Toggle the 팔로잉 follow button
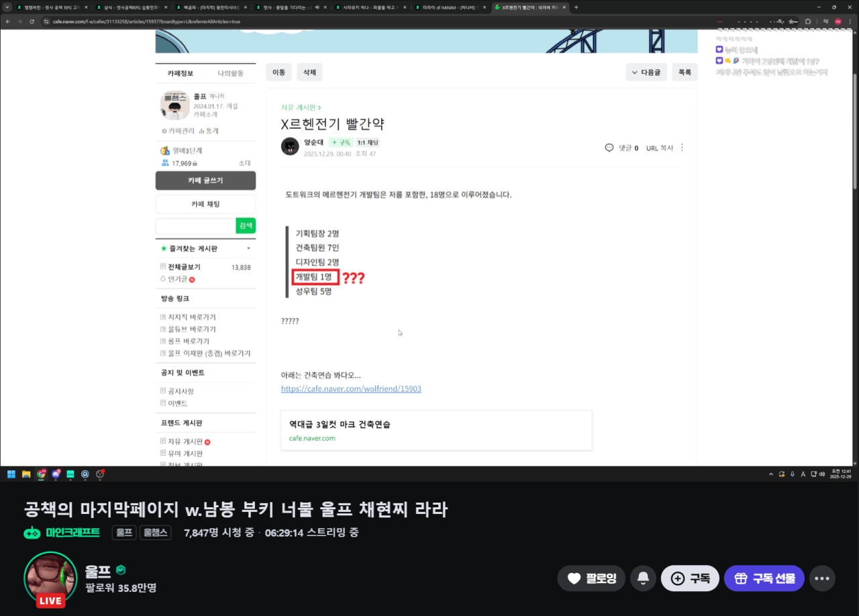 (x=591, y=578)
